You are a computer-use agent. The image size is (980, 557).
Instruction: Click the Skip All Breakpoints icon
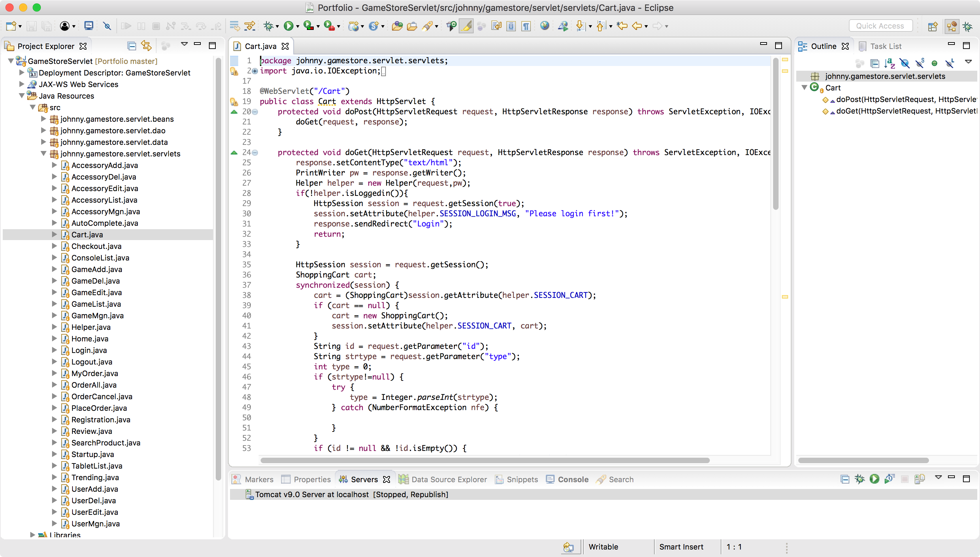click(x=107, y=26)
